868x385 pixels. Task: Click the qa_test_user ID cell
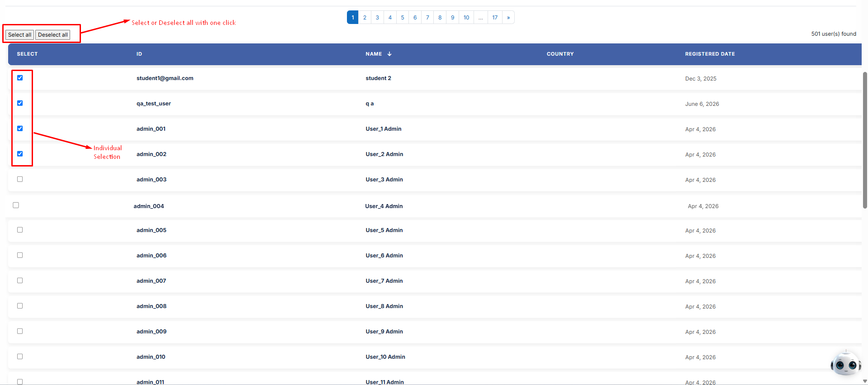point(154,104)
